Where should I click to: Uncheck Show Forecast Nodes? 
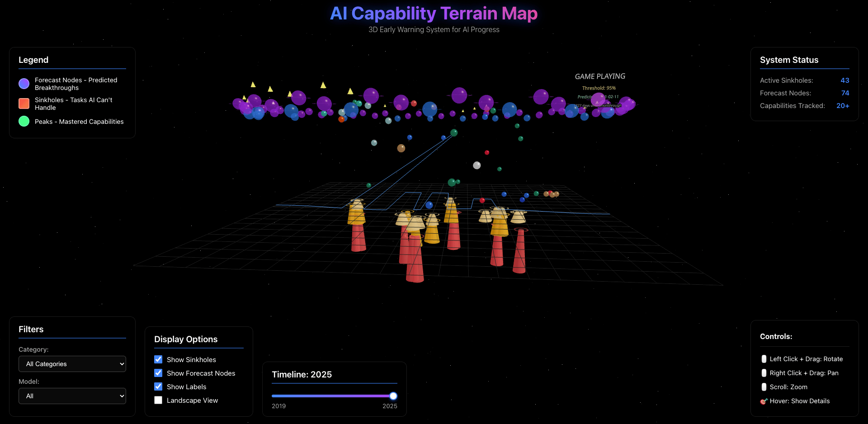[158, 373]
